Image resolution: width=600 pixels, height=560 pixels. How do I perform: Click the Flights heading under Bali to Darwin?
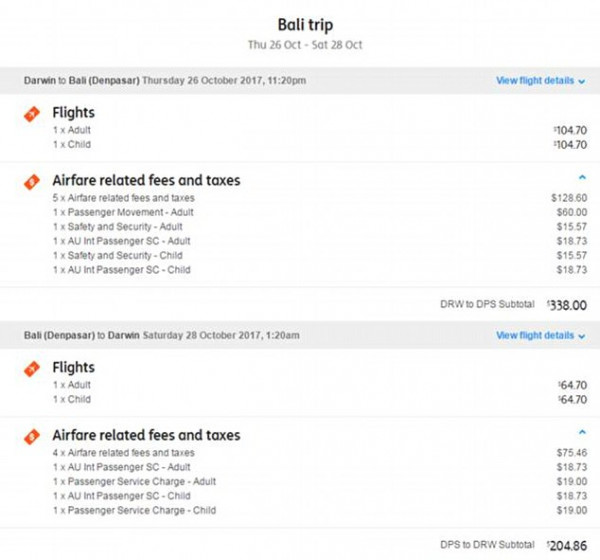[73, 367]
